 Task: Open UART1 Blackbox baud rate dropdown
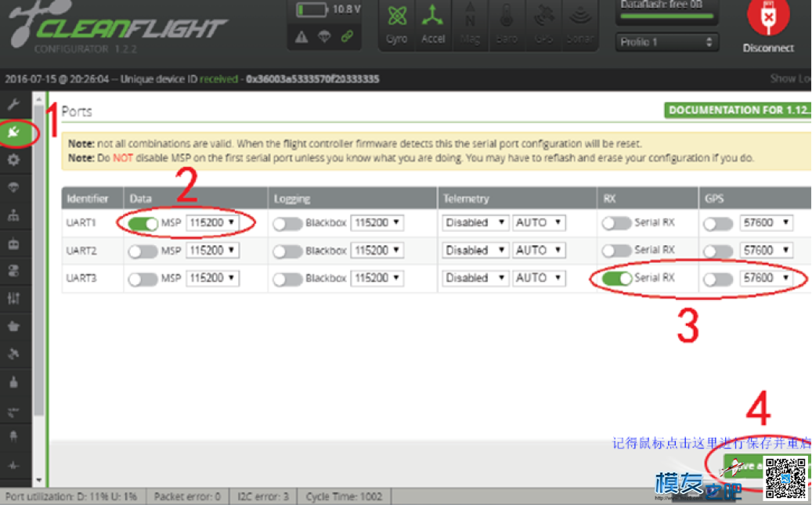pyautogui.click(x=377, y=222)
